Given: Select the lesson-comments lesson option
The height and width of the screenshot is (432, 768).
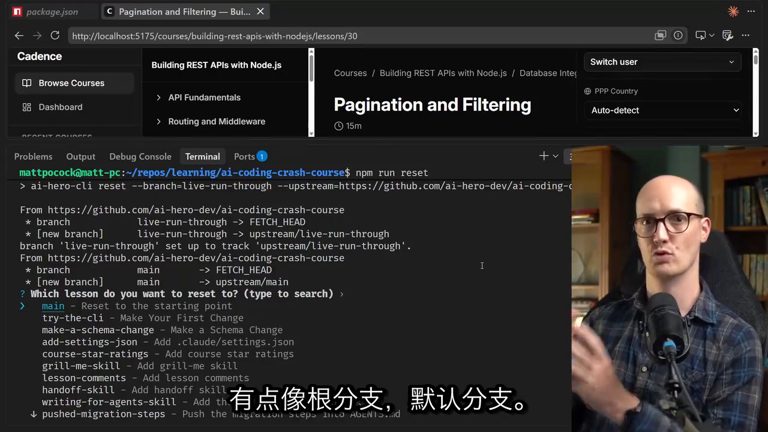Looking at the screenshot, I should (x=145, y=378).
